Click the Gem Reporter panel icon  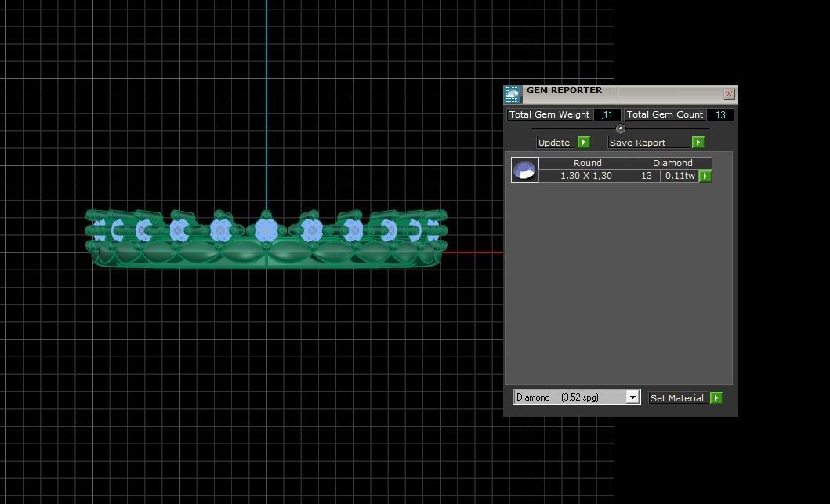coord(513,94)
